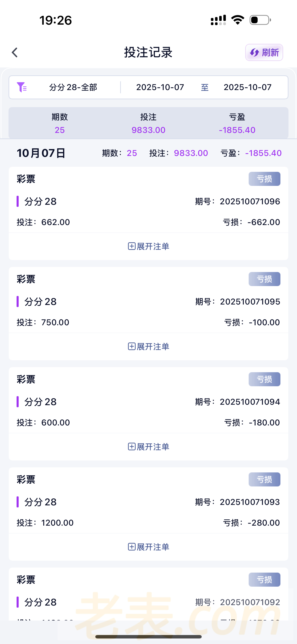
Task: Expand 展开注单 for the 662.00 bet
Action: (152, 246)
